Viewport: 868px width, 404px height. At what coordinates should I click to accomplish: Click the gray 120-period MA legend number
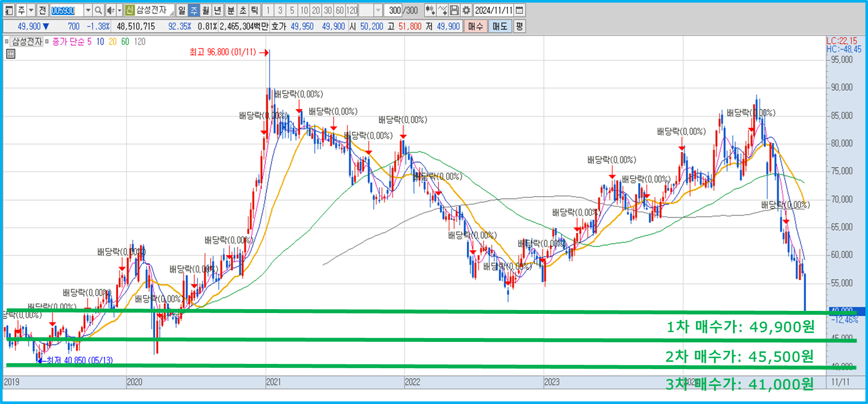140,41
